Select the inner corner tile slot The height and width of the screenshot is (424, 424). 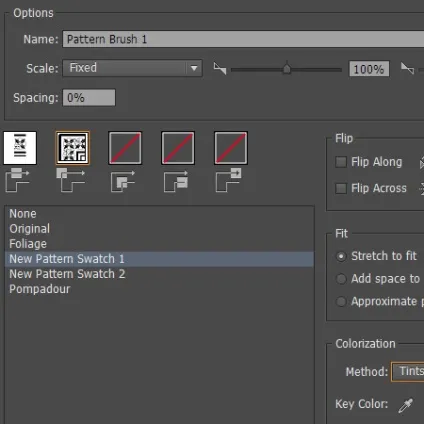click(x=125, y=148)
